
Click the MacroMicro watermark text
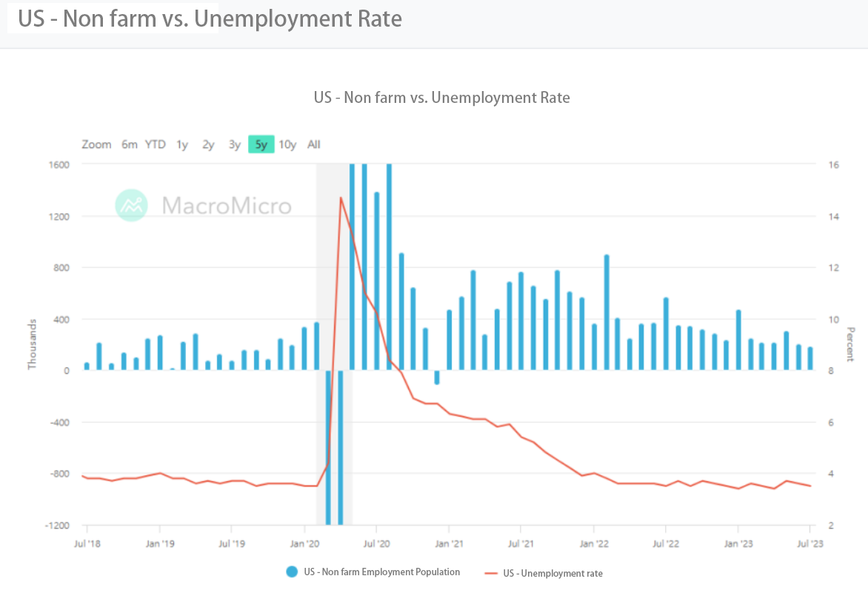227,205
